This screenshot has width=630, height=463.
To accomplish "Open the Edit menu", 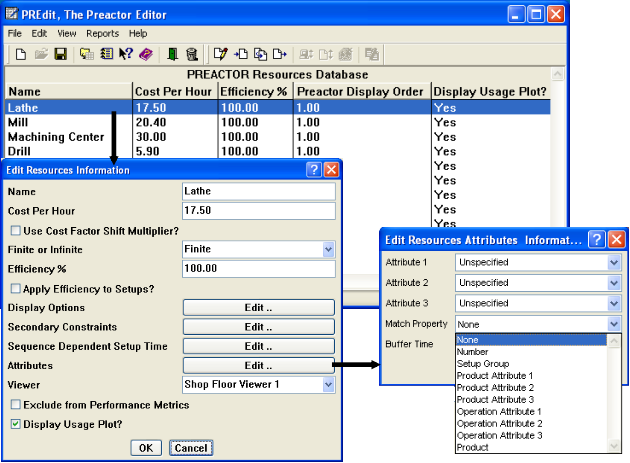I will [39, 33].
